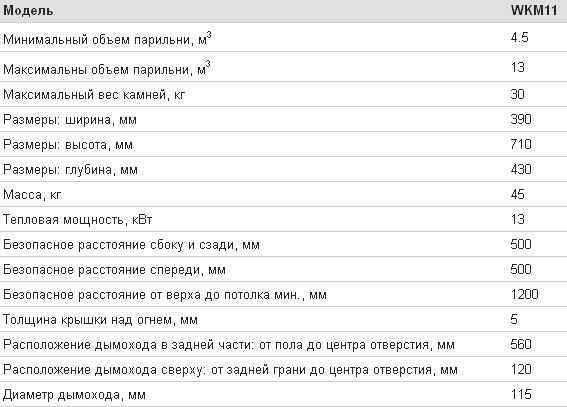The image size is (567, 407).
Task: Click the "Минимальный объем парильни" row label
Action: pyautogui.click(x=107, y=39)
